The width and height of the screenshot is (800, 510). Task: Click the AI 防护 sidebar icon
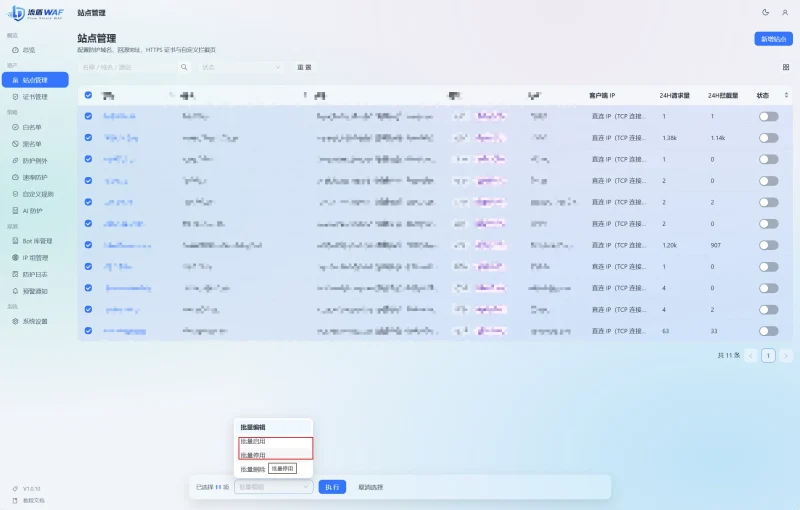point(15,211)
